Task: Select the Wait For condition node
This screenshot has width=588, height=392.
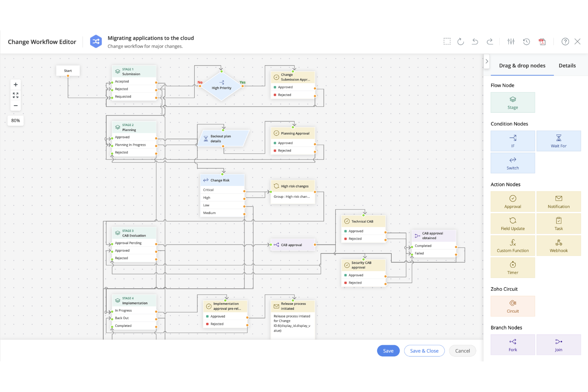Action: coord(559,141)
